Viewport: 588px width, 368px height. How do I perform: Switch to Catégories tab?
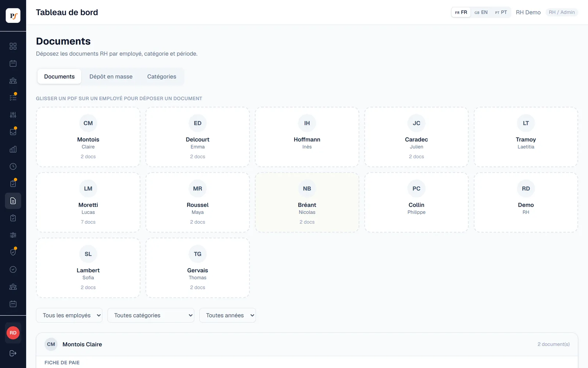pos(162,77)
